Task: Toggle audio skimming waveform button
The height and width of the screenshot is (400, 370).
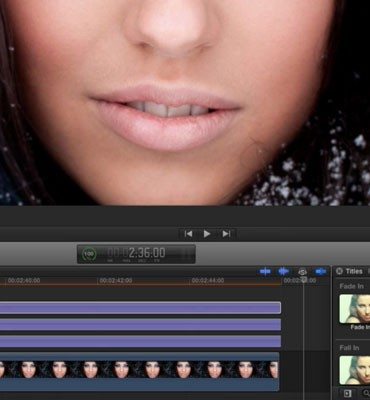Action: click(284, 272)
